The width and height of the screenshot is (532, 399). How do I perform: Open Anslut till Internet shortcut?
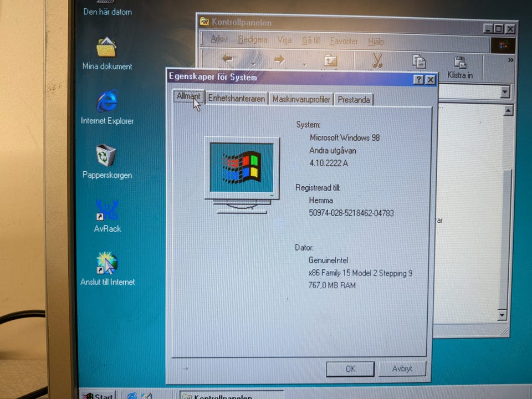[x=107, y=269]
